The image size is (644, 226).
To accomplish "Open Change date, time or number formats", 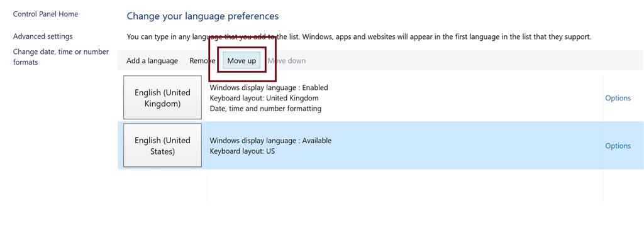I will point(61,57).
